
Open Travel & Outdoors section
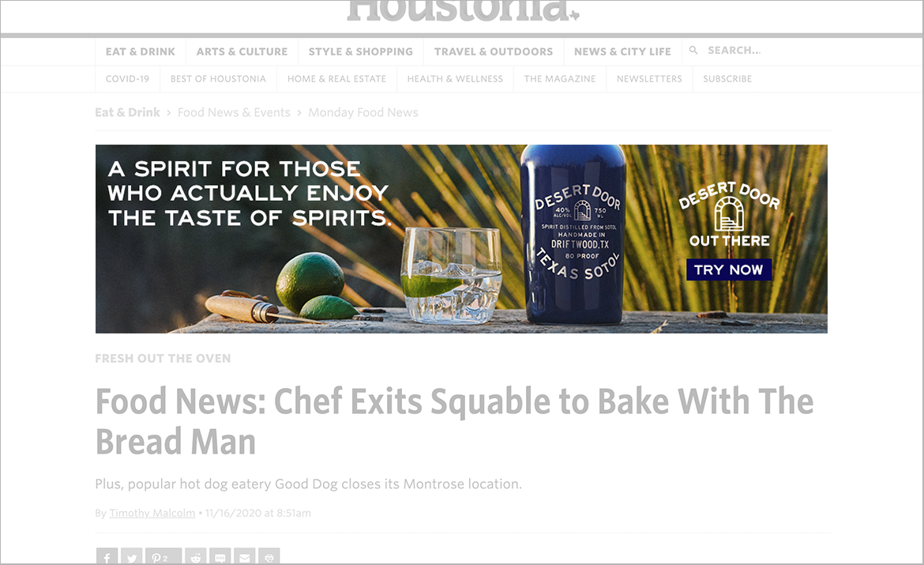(494, 52)
